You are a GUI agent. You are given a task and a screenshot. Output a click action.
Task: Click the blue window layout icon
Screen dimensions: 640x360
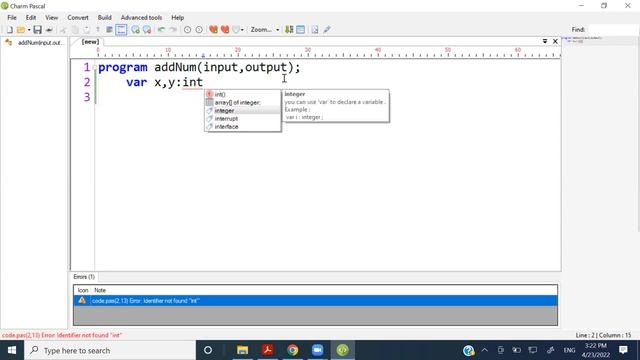[x=300, y=30]
